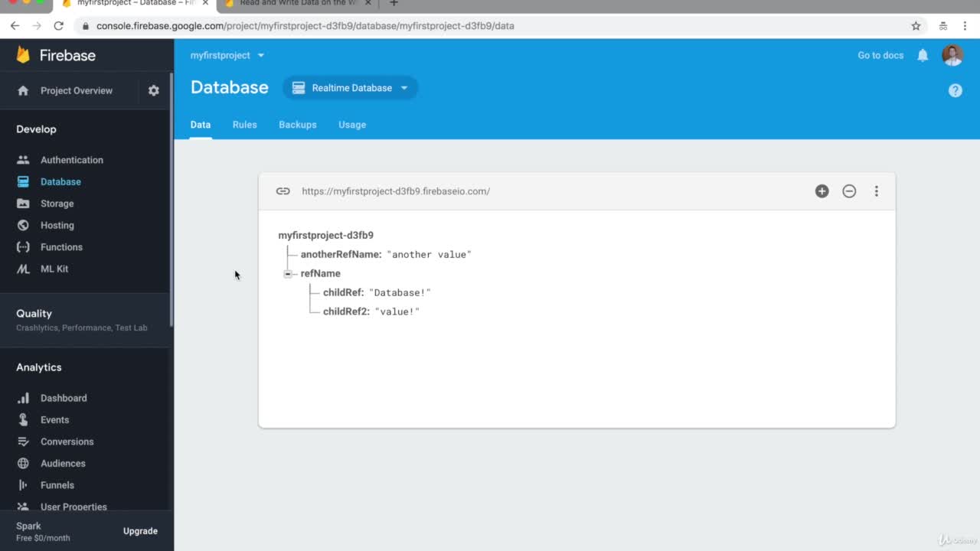Screen dimensions: 980x551
Task: Switch to the Data tab
Action: click(x=201, y=125)
